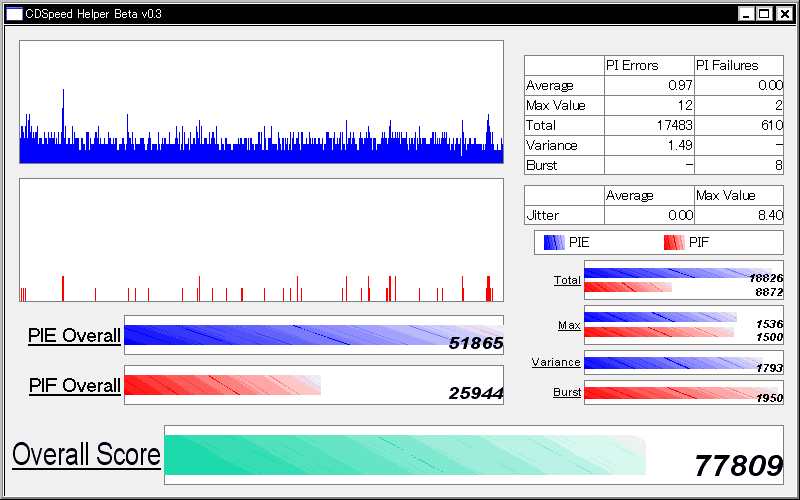Click the underlined Max score label

click(569, 325)
